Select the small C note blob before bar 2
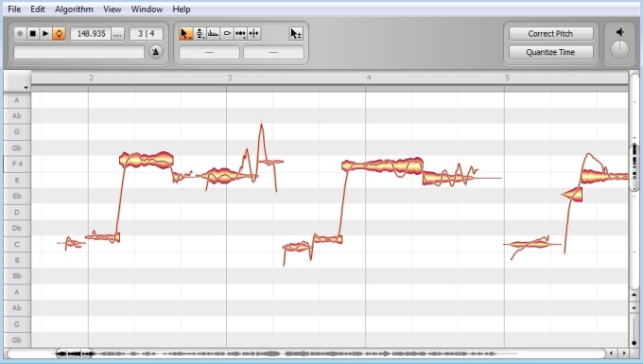Viewport: 643px width, 364px height. [72, 244]
